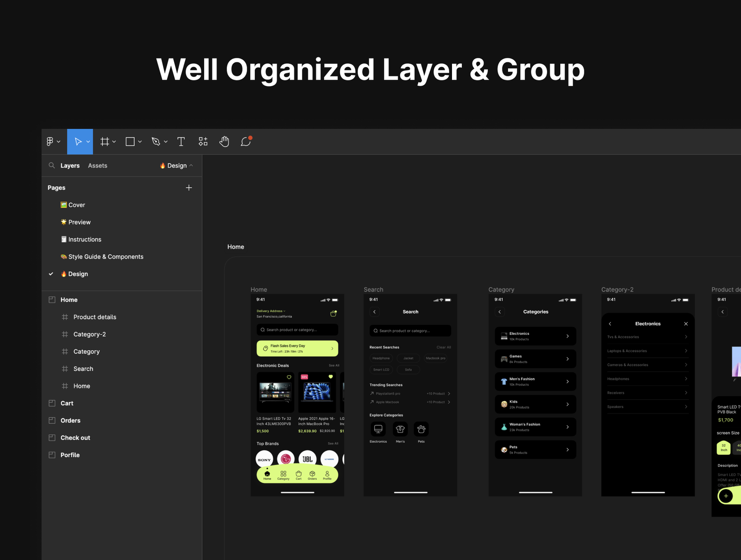Activate the Hand tool

(224, 142)
